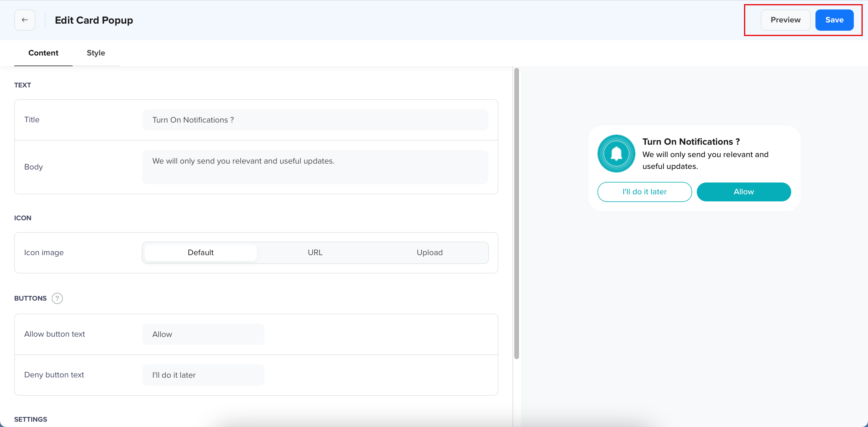Click the ICON section heading
The height and width of the screenshot is (427, 868).
pyautogui.click(x=22, y=218)
